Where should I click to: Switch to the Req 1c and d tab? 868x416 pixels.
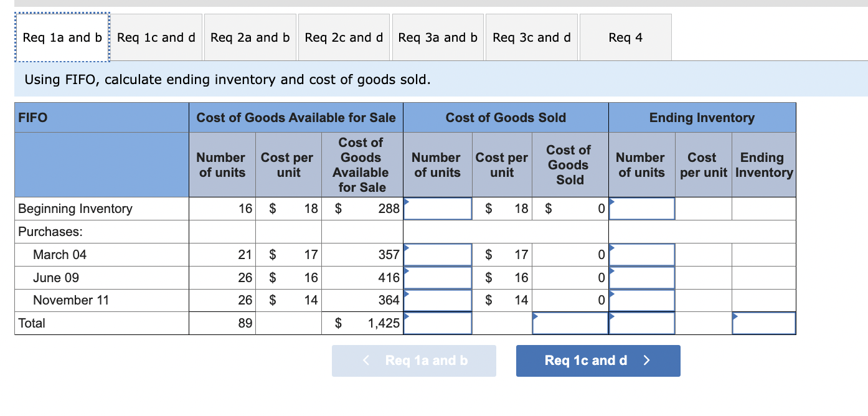156,37
